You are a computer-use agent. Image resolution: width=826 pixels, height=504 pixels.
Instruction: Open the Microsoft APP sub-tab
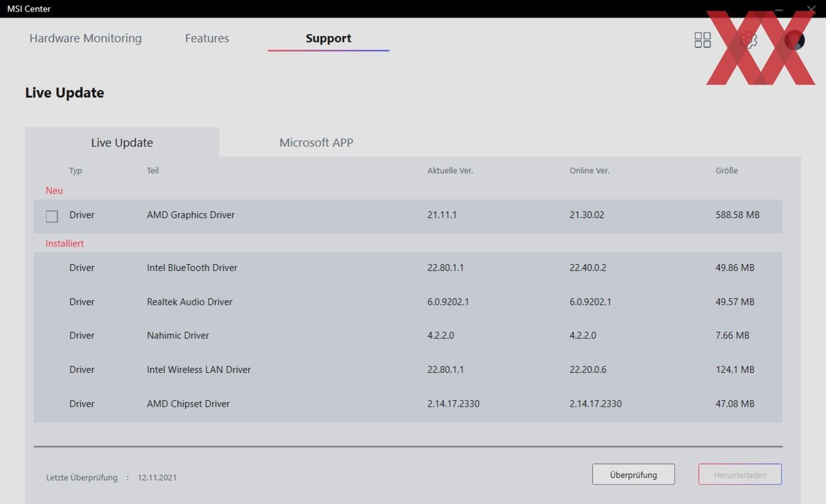[316, 143]
